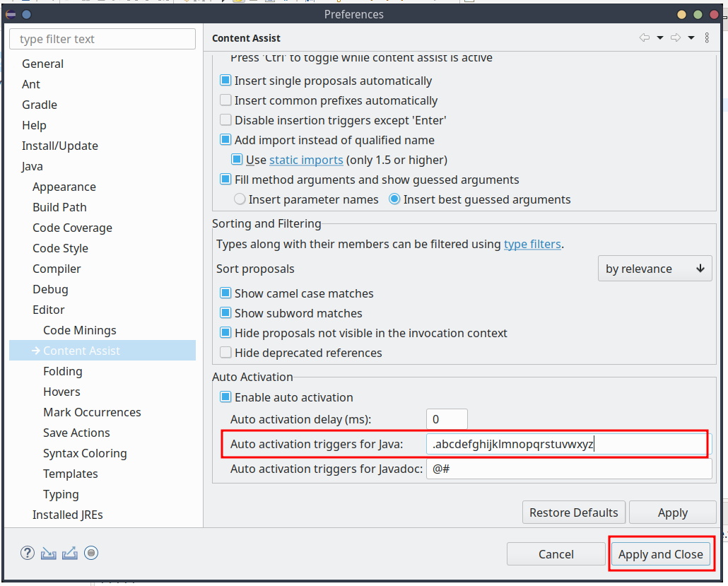Click the Apply and Close button
Screen dimensions: 728x586
click(x=661, y=554)
